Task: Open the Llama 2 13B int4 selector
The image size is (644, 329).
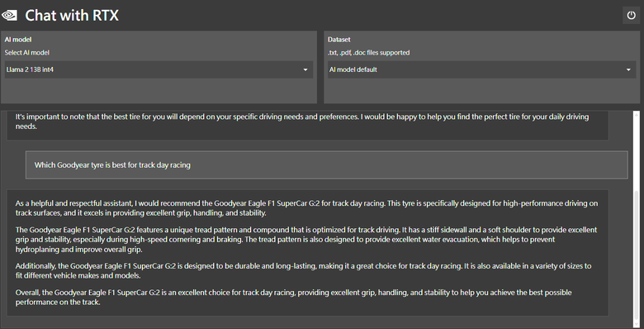Action: pyautogui.click(x=159, y=70)
